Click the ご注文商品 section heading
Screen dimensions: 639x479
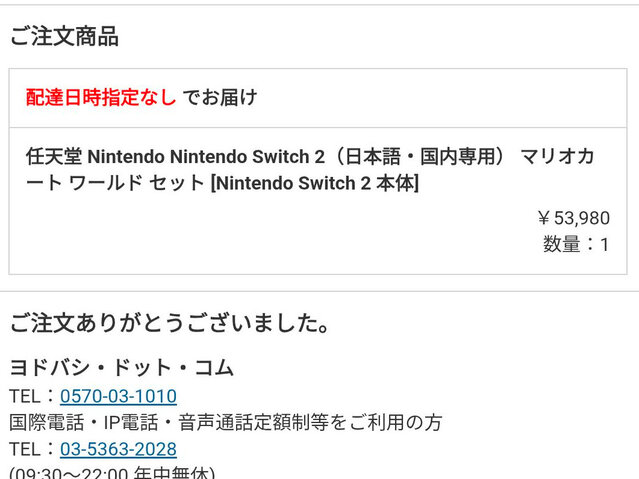click(64, 36)
